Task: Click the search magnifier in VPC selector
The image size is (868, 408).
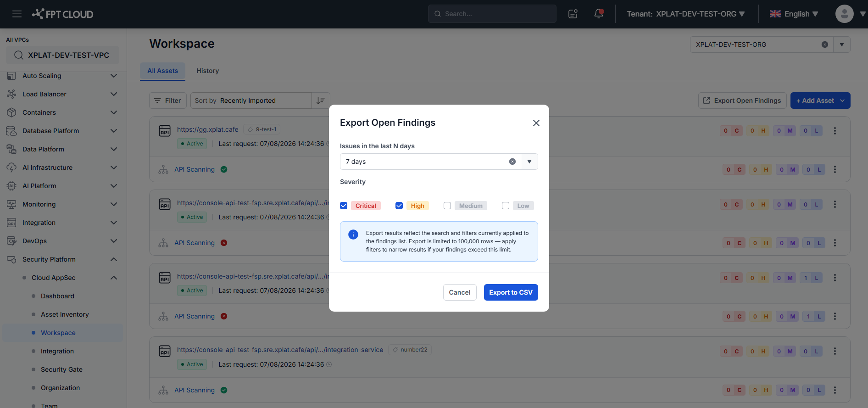Action: click(19, 55)
